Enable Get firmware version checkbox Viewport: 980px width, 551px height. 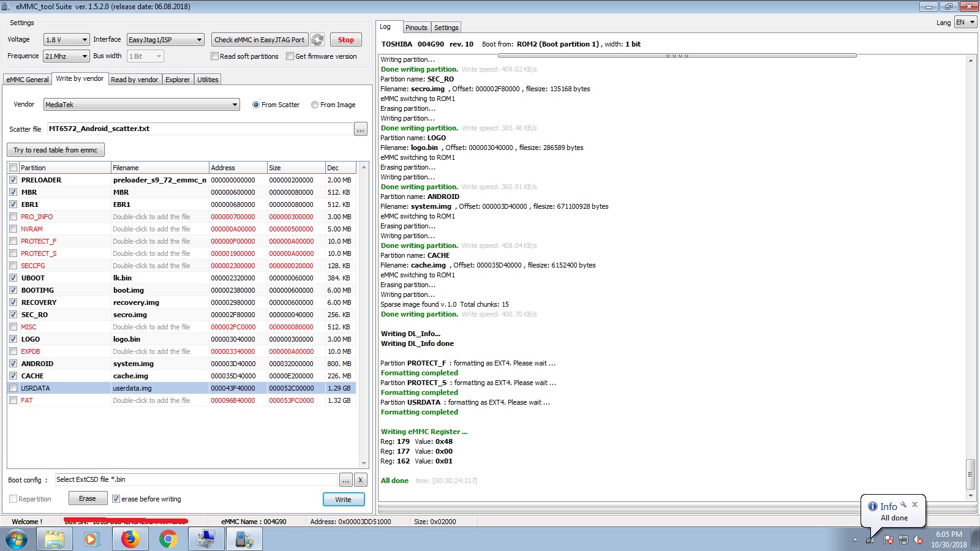coord(290,56)
